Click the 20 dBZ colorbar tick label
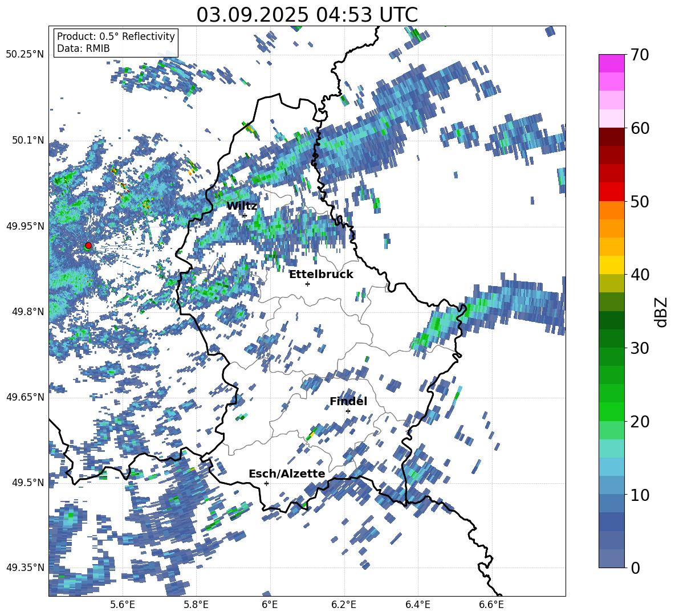The height and width of the screenshot is (616, 675). pos(640,422)
